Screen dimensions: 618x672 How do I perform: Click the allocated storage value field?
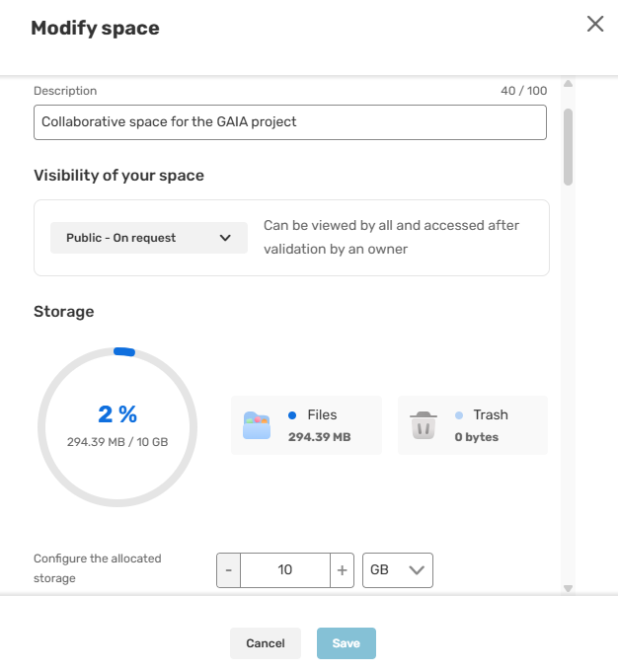[285, 570]
